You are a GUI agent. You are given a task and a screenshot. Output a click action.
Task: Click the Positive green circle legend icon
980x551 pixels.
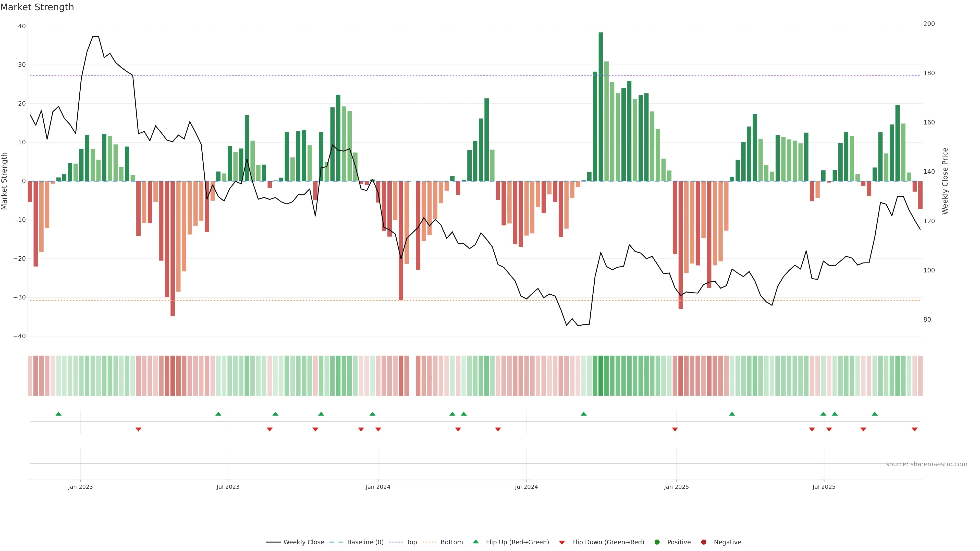click(x=657, y=542)
